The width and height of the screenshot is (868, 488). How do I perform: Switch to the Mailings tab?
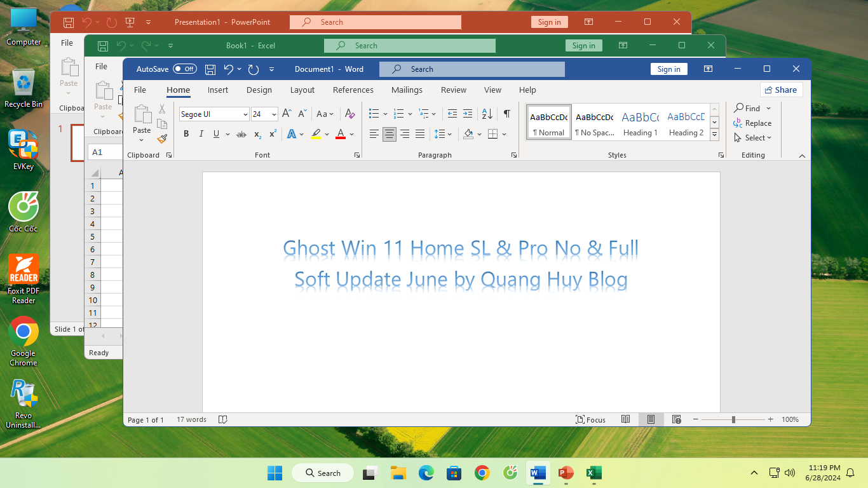tap(407, 90)
